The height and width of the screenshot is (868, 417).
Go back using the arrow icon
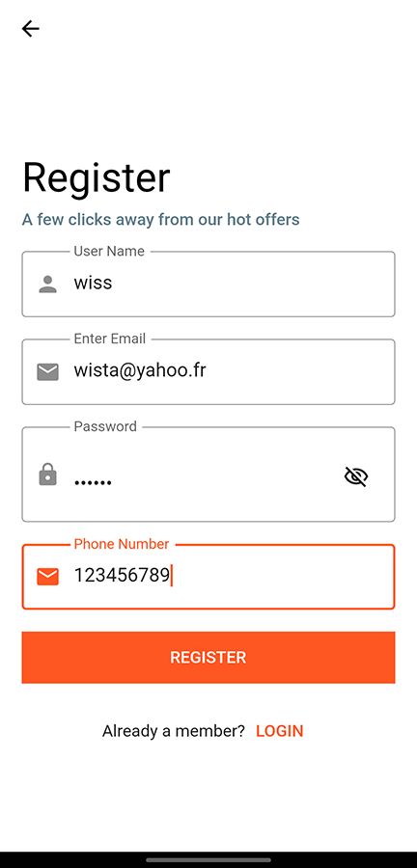[x=31, y=28]
